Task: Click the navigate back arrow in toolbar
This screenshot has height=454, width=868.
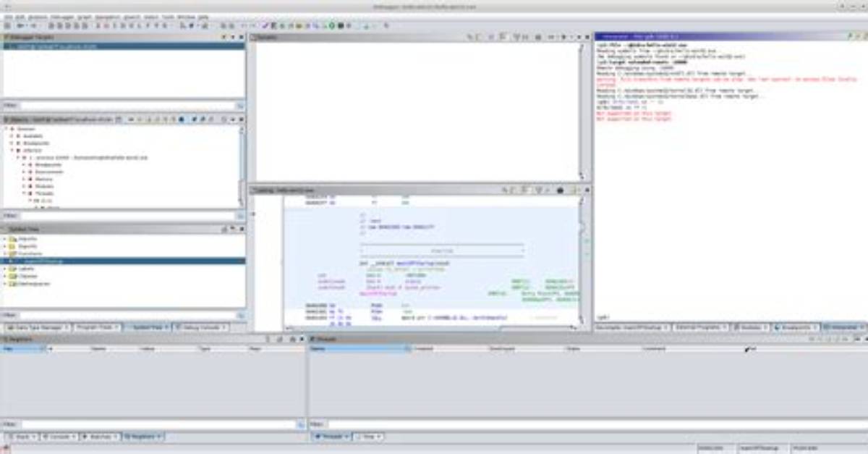Action: coord(20,25)
